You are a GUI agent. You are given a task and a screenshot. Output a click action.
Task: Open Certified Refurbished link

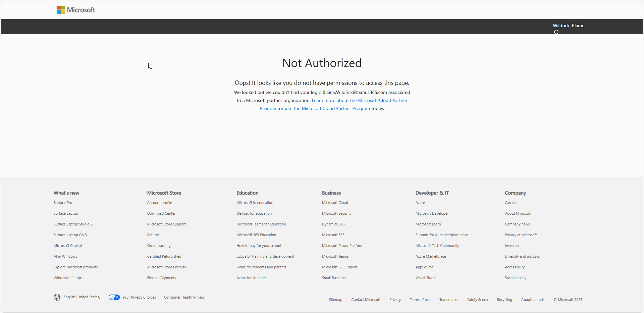click(x=164, y=256)
